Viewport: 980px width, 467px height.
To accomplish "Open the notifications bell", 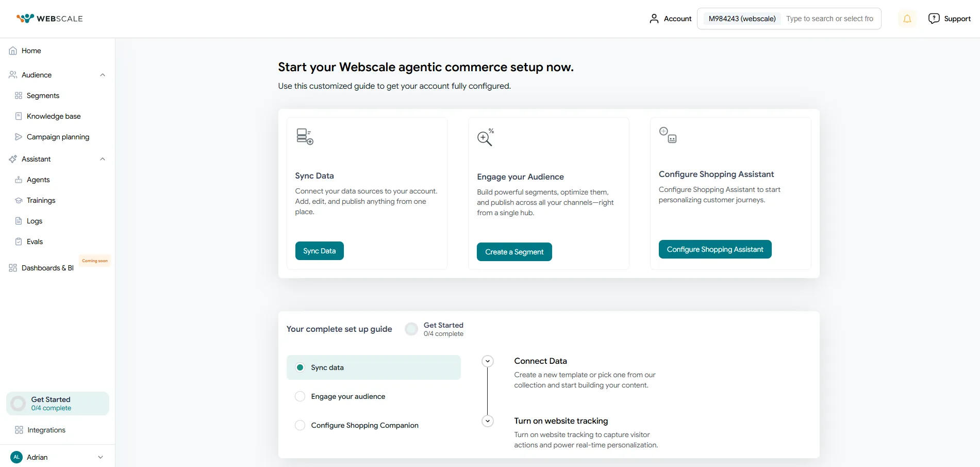I will tap(907, 19).
